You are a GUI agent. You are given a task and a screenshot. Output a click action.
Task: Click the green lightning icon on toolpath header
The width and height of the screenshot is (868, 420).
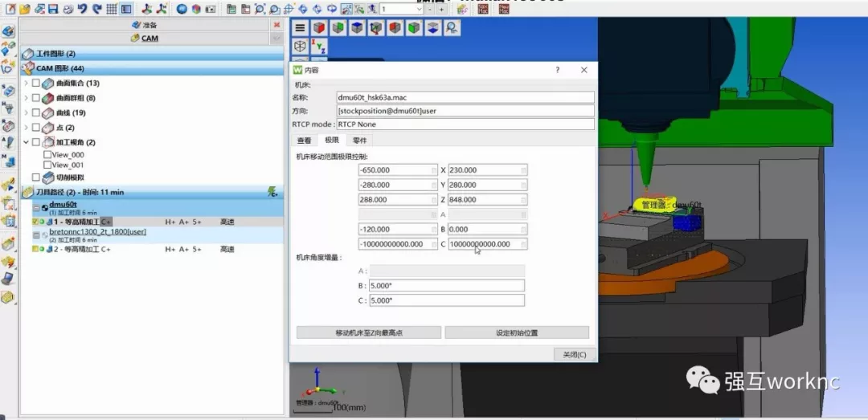point(272,192)
